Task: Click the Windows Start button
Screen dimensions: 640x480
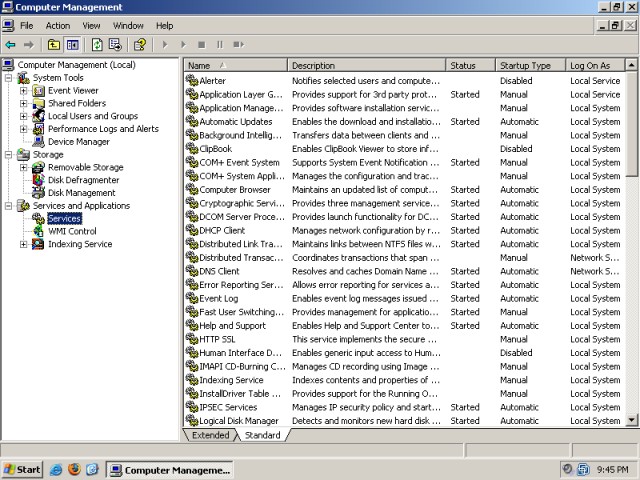Action: 22,470
